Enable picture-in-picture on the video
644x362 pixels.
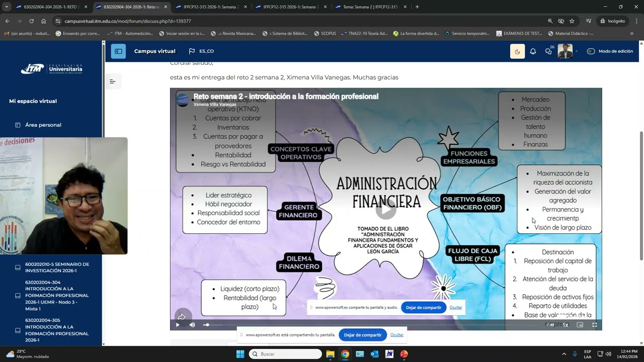(x=580, y=325)
